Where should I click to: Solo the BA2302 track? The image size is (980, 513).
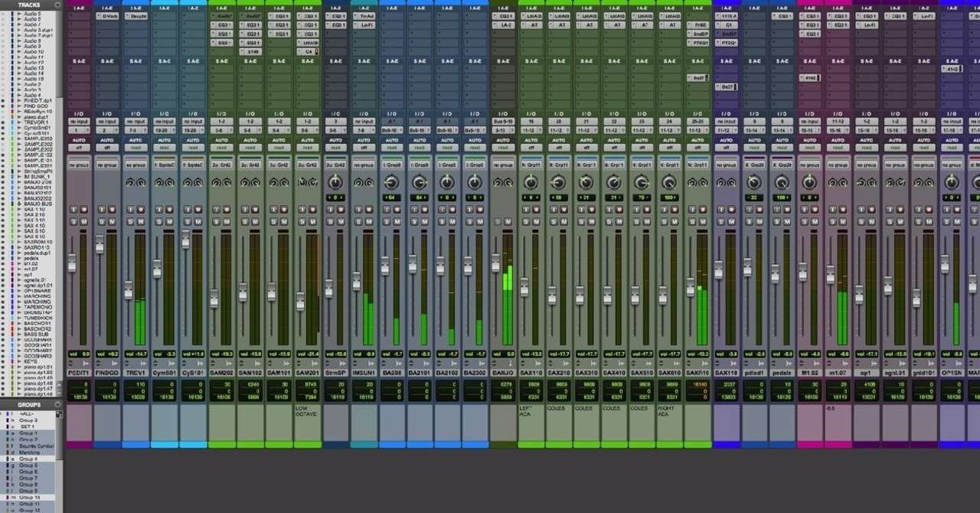click(469, 222)
